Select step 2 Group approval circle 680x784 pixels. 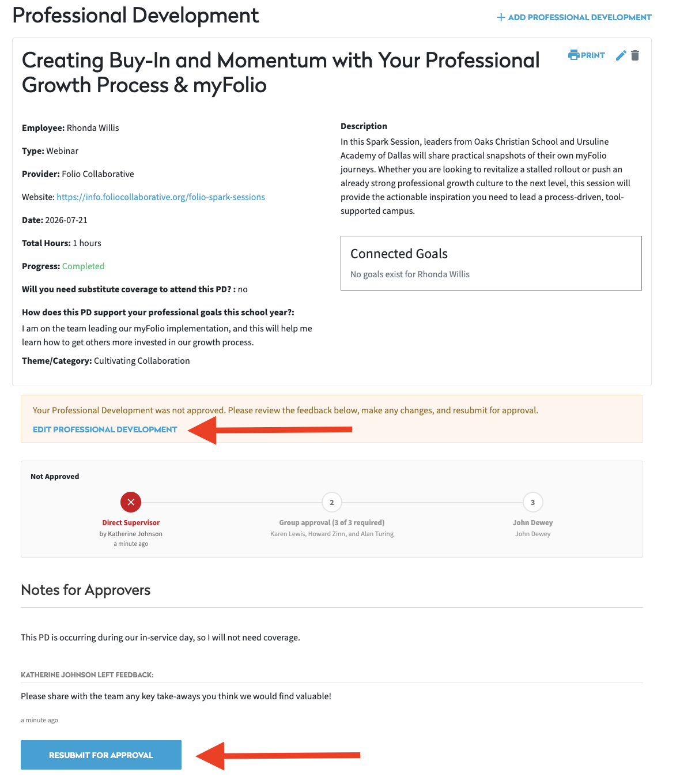(332, 502)
